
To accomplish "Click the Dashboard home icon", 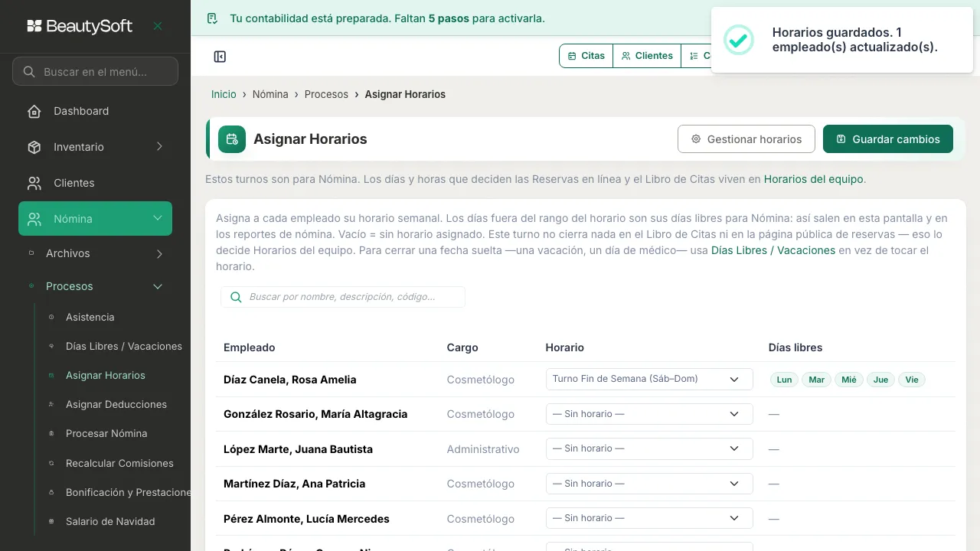I will coord(34,111).
